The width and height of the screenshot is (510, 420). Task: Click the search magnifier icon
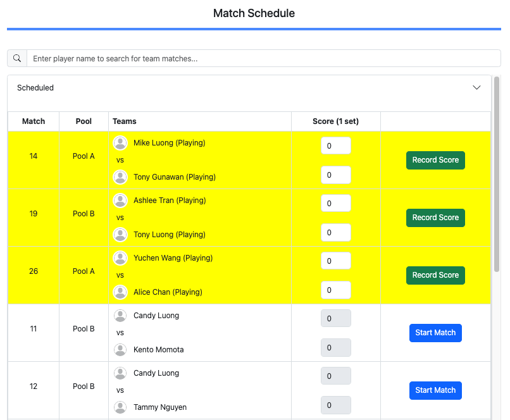[17, 58]
